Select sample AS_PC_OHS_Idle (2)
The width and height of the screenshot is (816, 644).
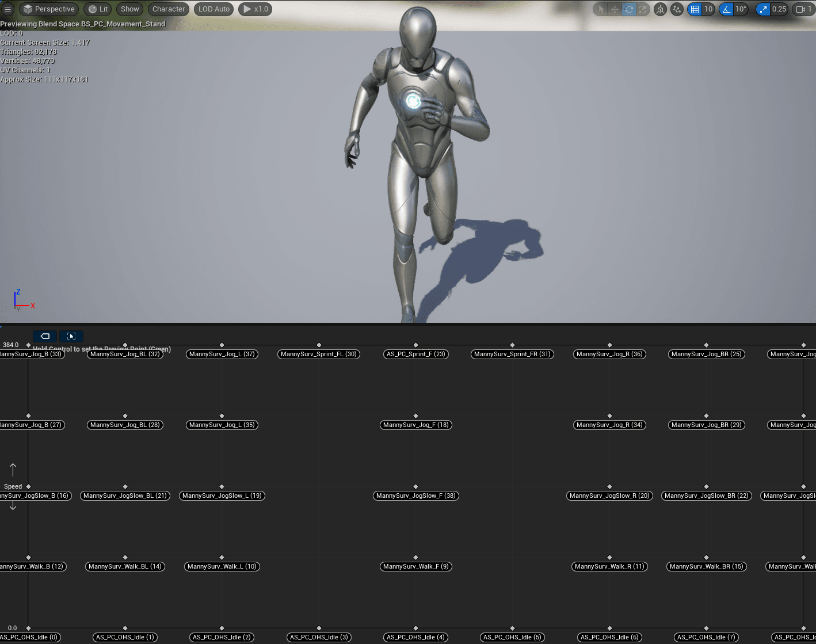pyautogui.click(x=222, y=637)
